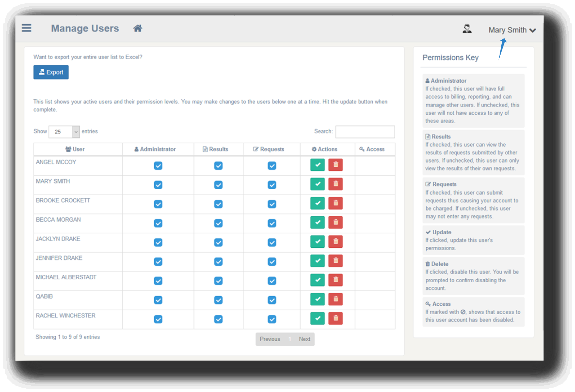Viewport: 575px width, 392px height.
Task: Delete user Jennifer Drake
Action: (335, 261)
